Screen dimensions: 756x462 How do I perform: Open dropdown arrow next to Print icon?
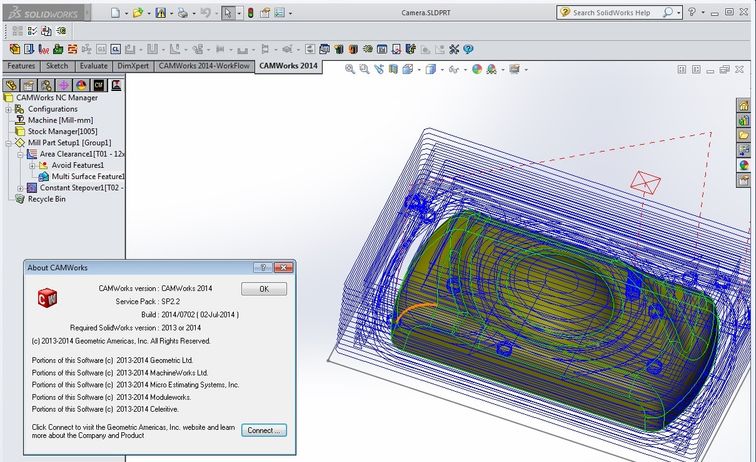(x=193, y=14)
